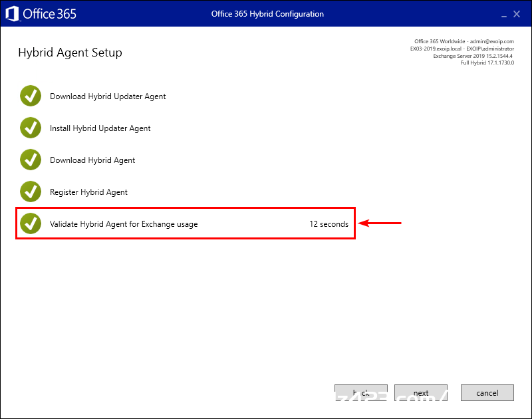Select the 'Download Hybrid Updater Agent' step text

click(x=108, y=96)
